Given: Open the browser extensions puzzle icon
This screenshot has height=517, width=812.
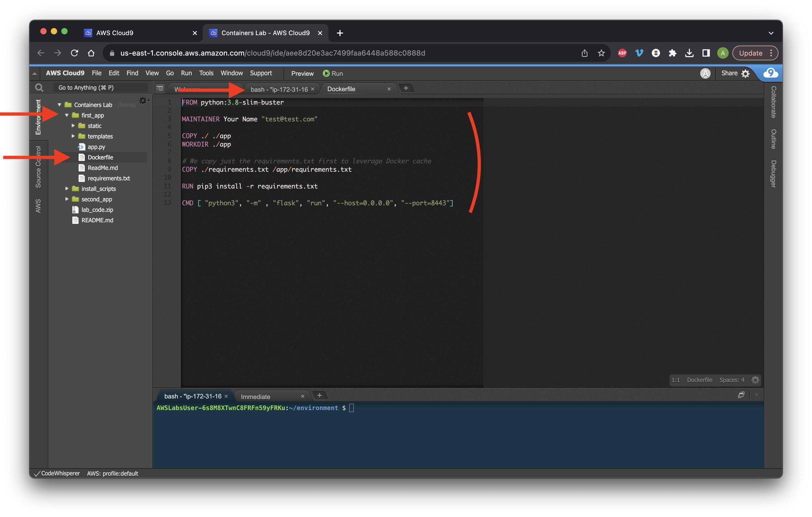Looking at the screenshot, I should [x=672, y=53].
